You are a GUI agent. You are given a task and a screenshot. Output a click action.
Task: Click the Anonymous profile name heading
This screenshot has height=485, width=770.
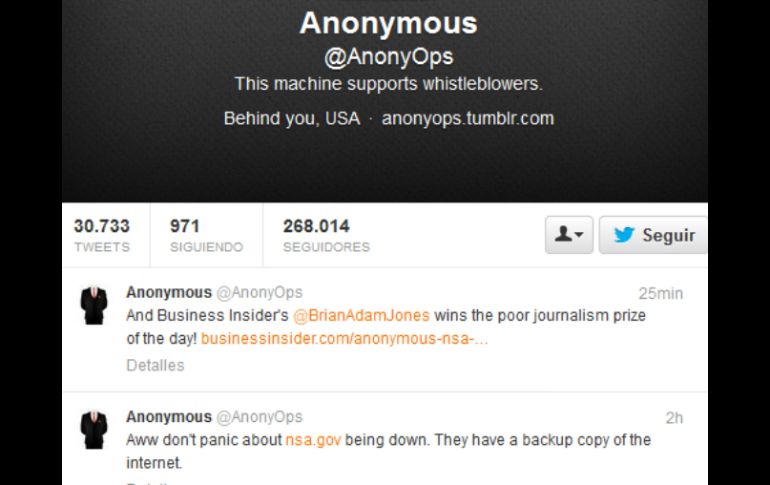coord(388,23)
